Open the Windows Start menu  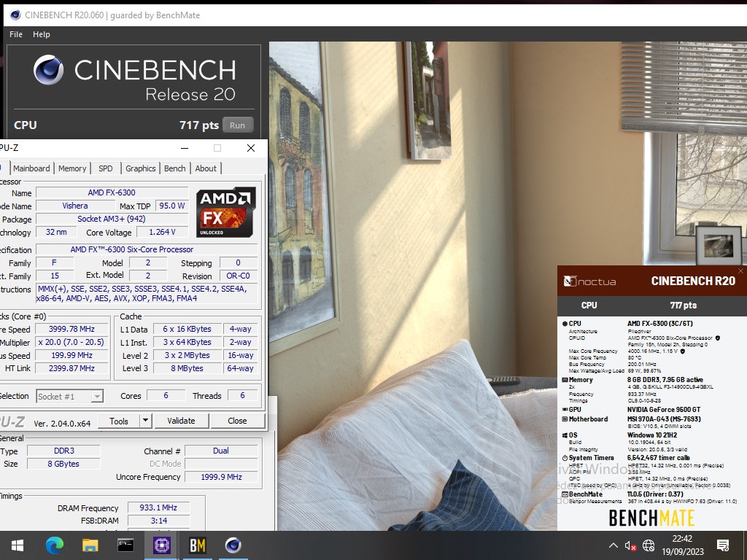point(18,545)
